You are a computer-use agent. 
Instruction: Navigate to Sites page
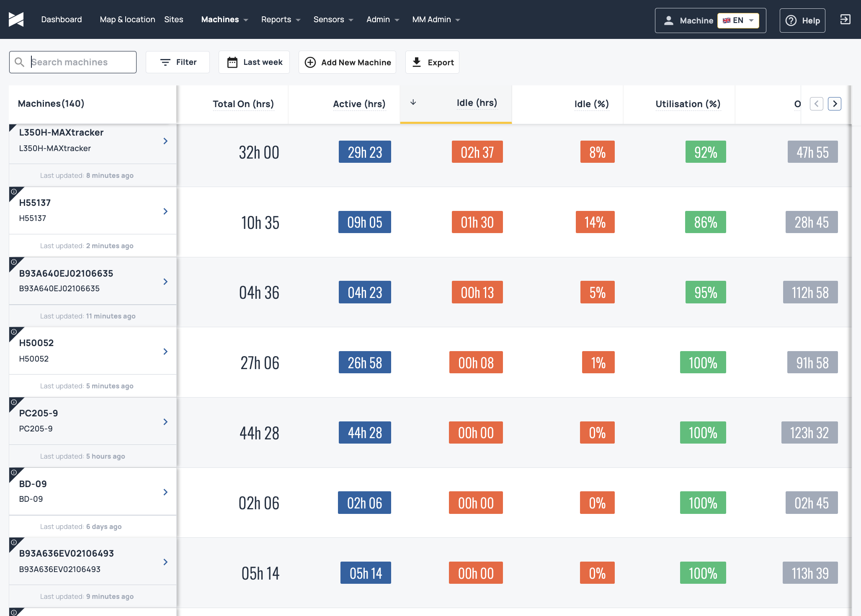(x=173, y=19)
